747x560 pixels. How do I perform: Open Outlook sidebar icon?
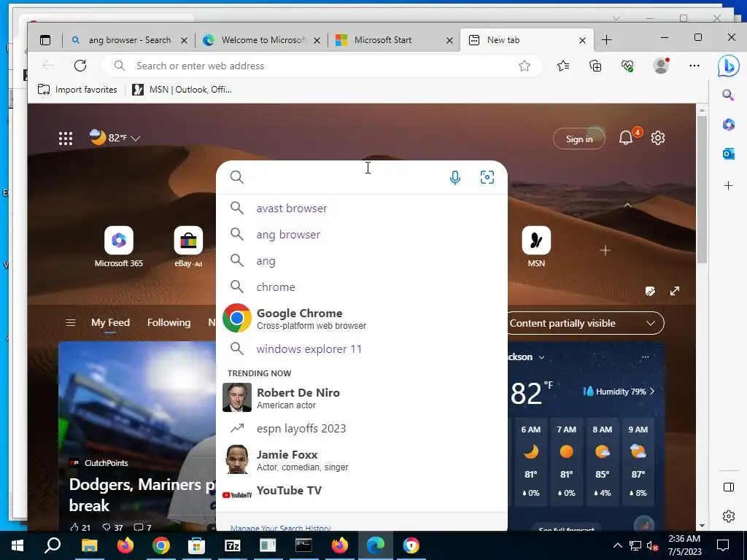(729, 154)
